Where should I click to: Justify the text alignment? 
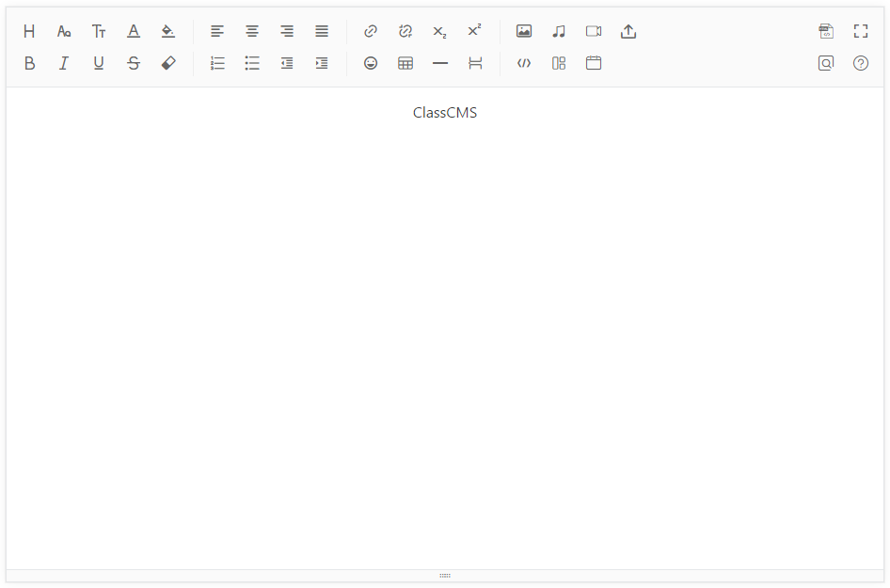tap(322, 31)
